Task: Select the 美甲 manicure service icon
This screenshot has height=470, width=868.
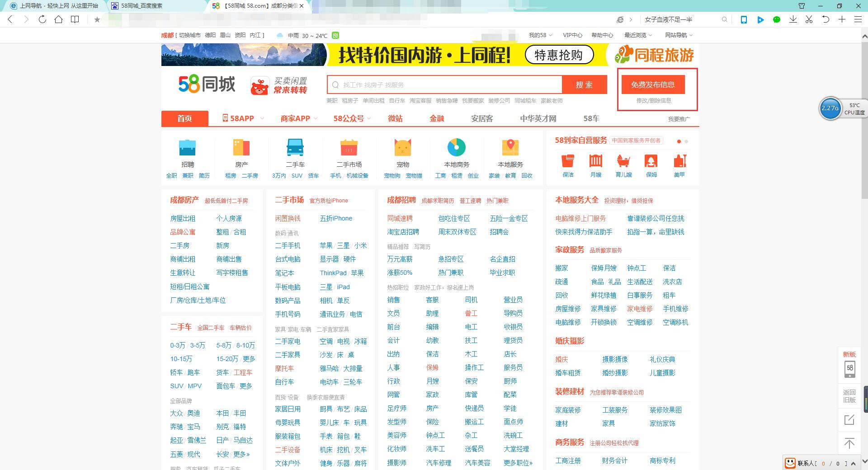Action: [679, 161]
